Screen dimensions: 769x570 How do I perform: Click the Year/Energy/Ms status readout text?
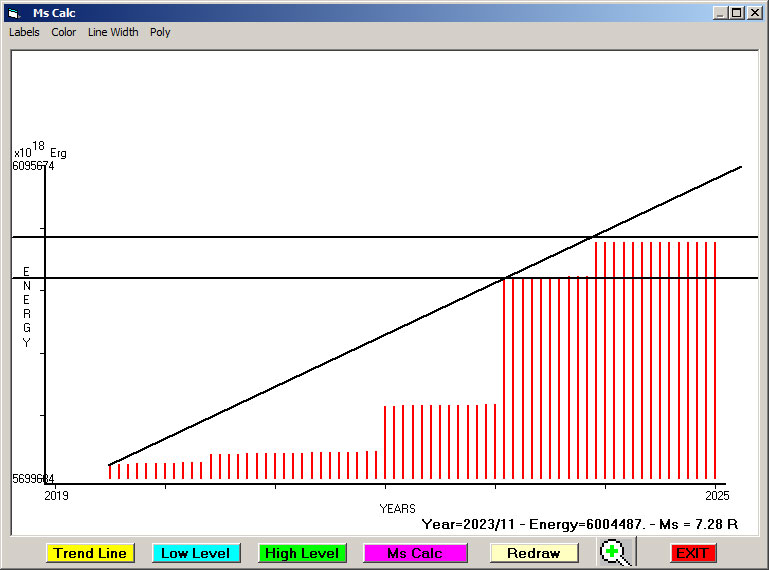pyautogui.click(x=580, y=524)
